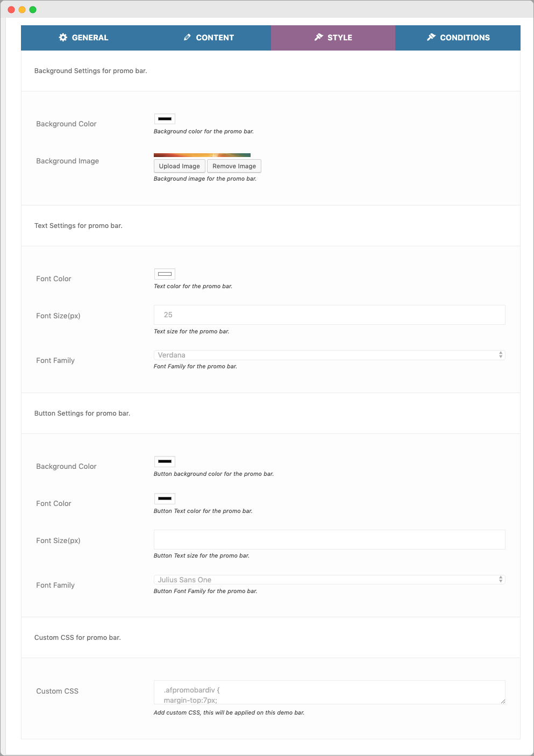Image resolution: width=534 pixels, height=756 pixels.
Task: Click the Font Size field showing 25
Action: 329,315
